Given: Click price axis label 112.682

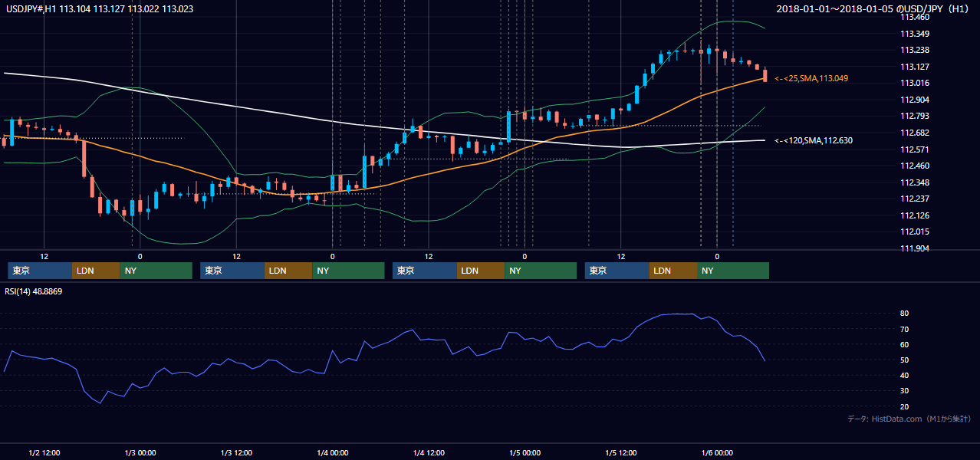Looking at the screenshot, I should click(915, 133).
